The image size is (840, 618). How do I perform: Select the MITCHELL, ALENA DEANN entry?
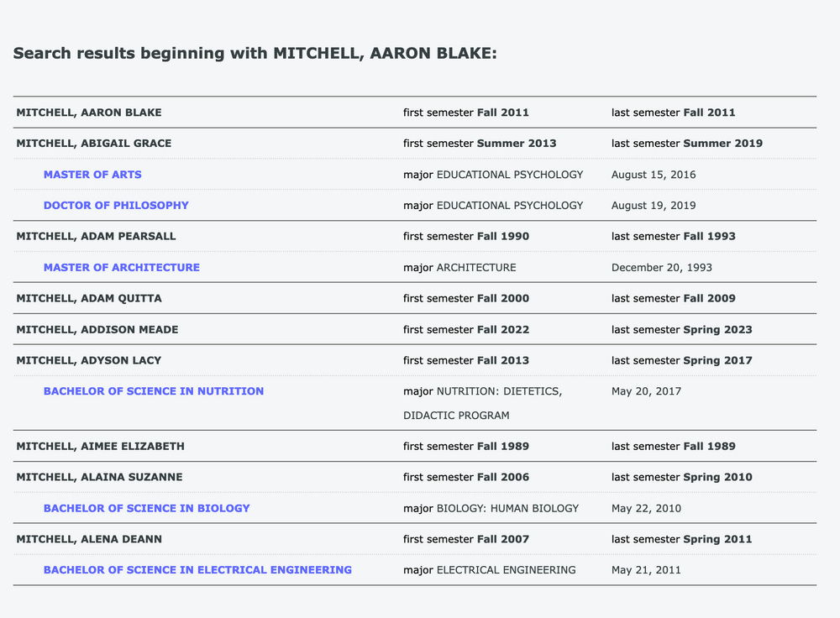[x=89, y=539]
